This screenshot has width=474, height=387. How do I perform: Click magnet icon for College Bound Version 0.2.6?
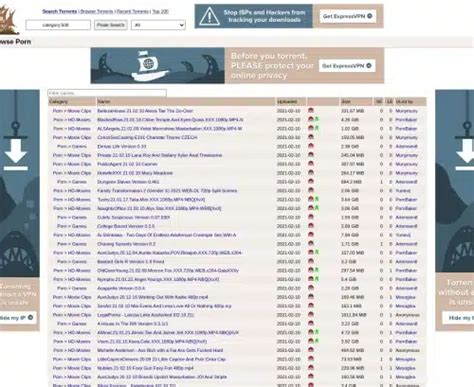311,226
